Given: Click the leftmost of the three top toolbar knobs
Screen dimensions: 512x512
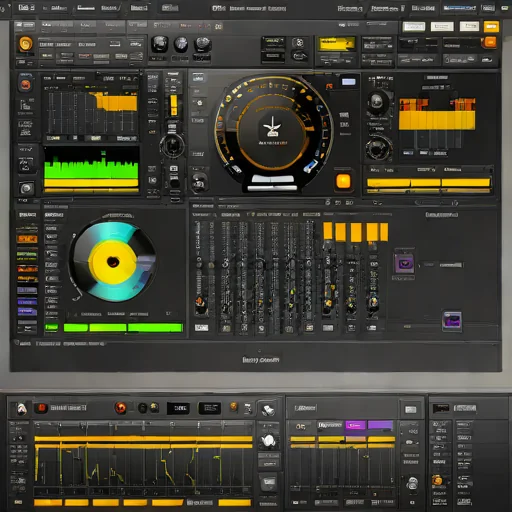Looking at the screenshot, I should click(160, 44).
